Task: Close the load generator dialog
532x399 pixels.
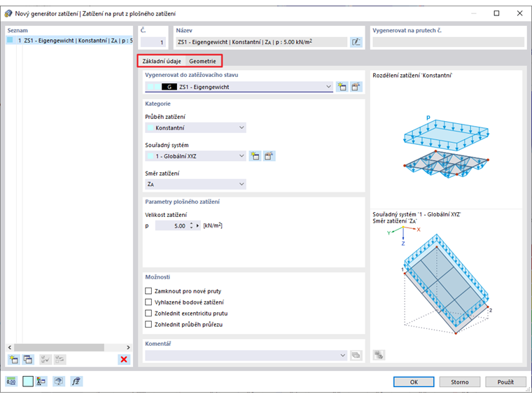Action: pyautogui.click(x=519, y=13)
